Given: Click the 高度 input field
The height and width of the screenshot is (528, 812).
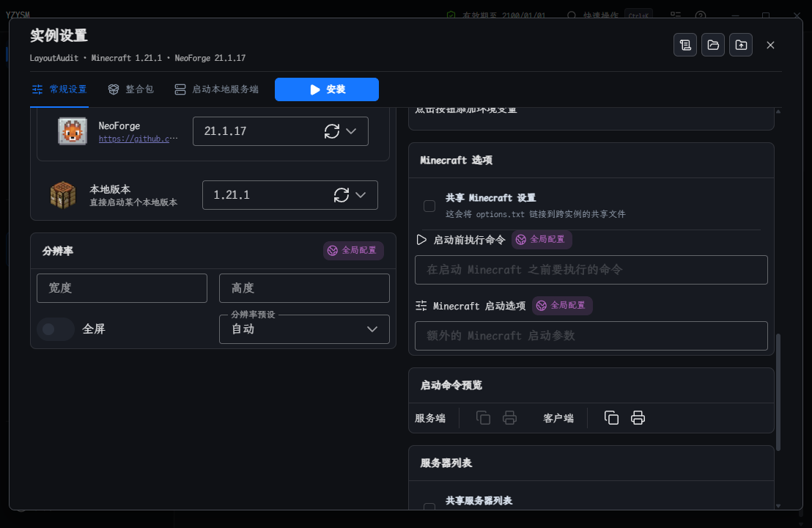Looking at the screenshot, I should [305, 288].
